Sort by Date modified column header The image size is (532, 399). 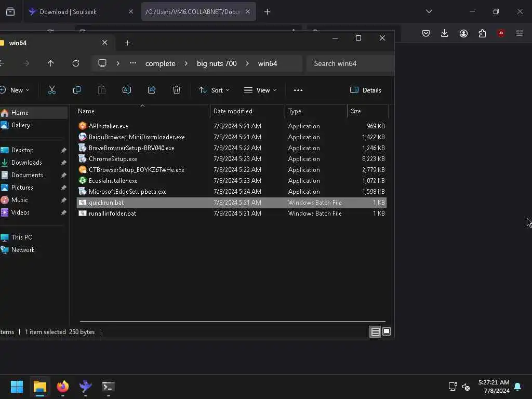248,111
